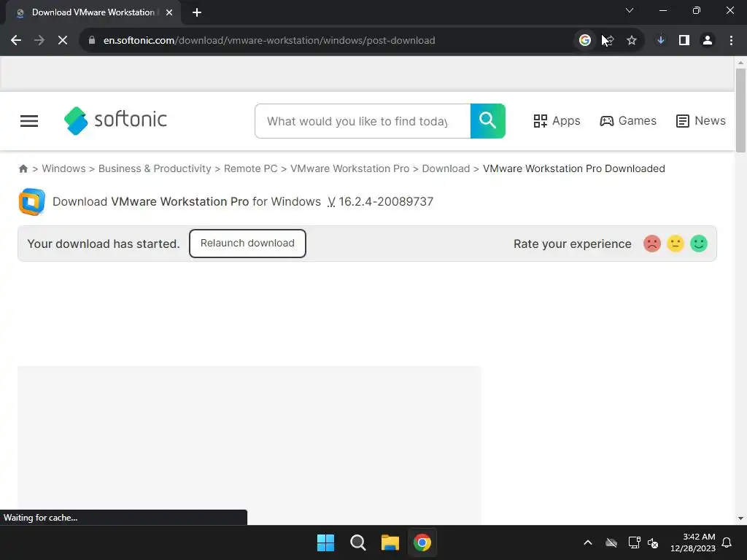The image size is (747, 560).
Task: Click the browser back arrow
Action: (16, 41)
